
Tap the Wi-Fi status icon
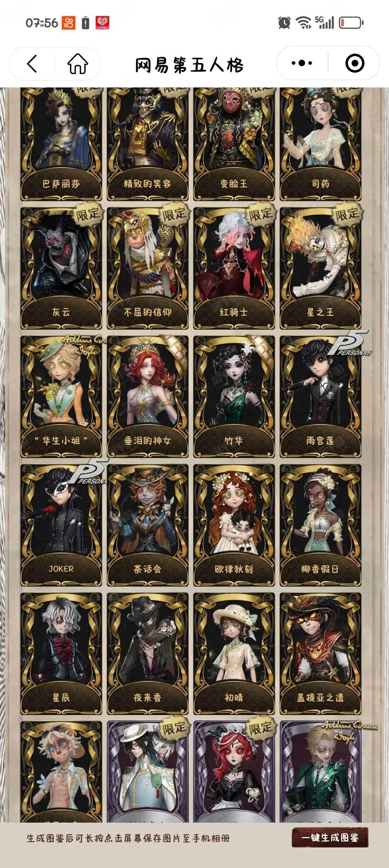[x=303, y=23]
